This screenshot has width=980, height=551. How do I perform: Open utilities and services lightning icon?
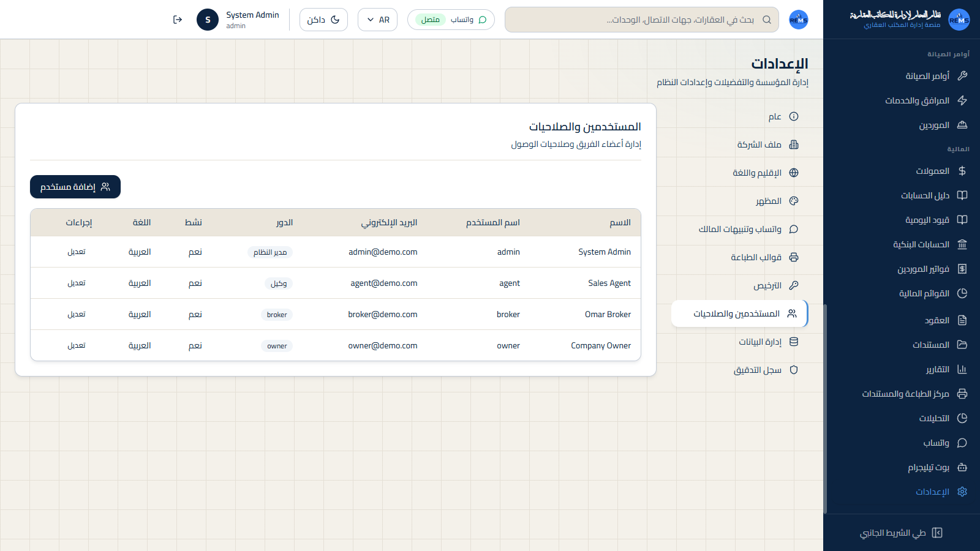tap(962, 100)
